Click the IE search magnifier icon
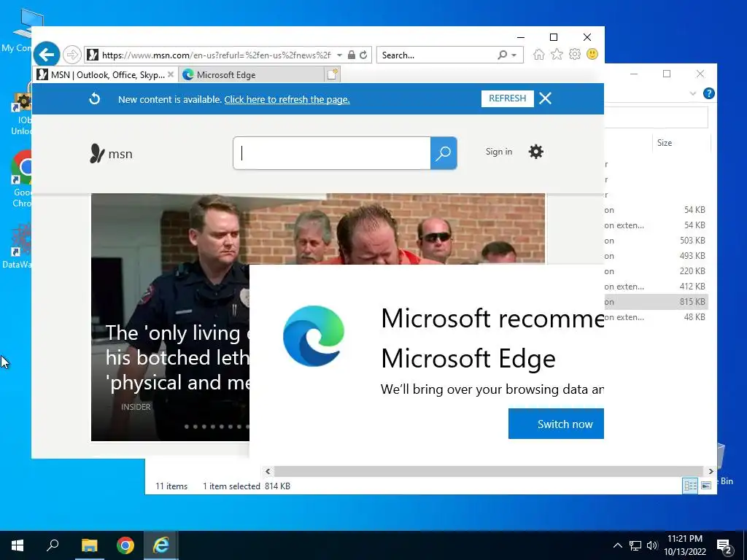The height and width of the screenshot is (560, 747). click(x=502, y=55)
